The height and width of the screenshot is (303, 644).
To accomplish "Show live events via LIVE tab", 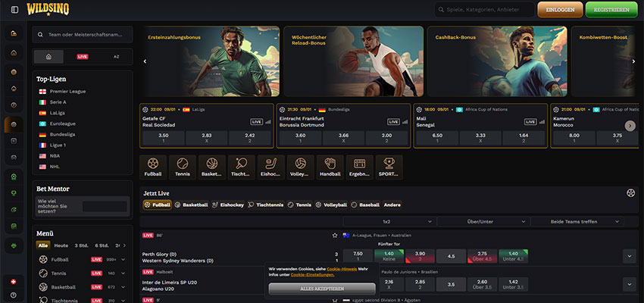I will click(x=83, y=57).
